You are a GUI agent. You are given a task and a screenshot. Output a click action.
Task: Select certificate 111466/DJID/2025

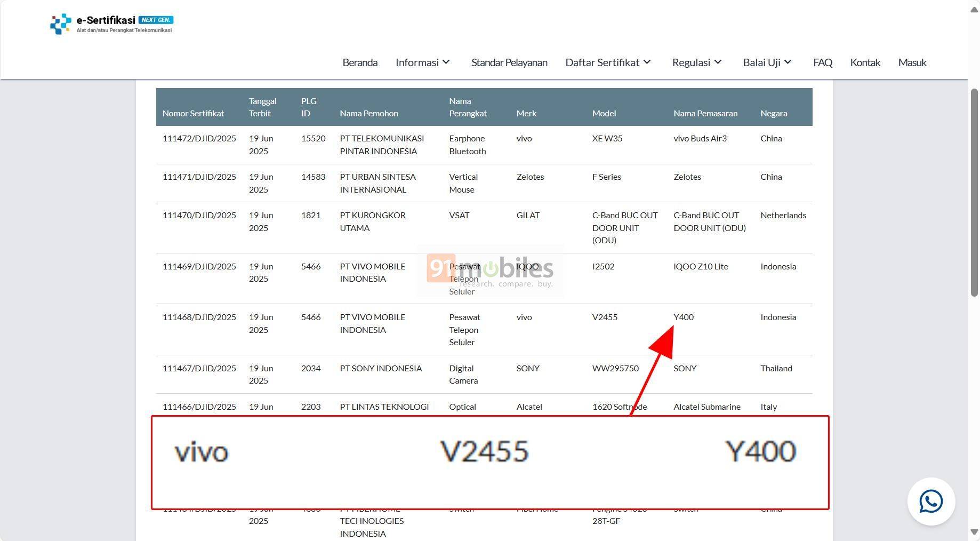coord(199,407)
